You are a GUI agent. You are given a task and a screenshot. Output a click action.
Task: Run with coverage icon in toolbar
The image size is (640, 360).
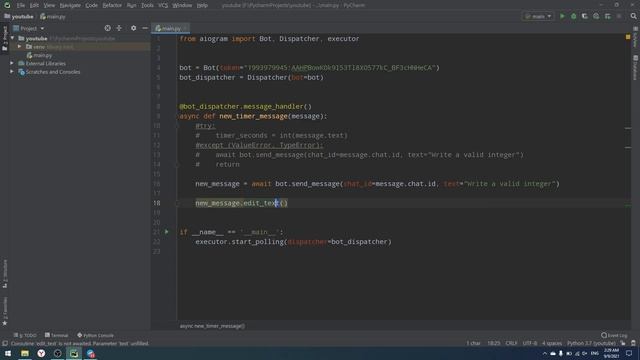(x=584, y=16)
